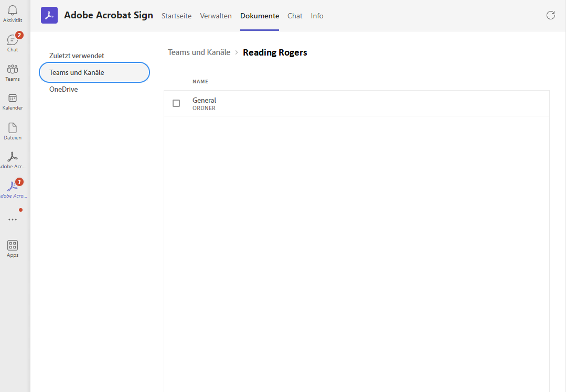This screenshot has height=392, width=566.
Task: Open Zuletzt verwendet documents
Action: pos(76,55)
